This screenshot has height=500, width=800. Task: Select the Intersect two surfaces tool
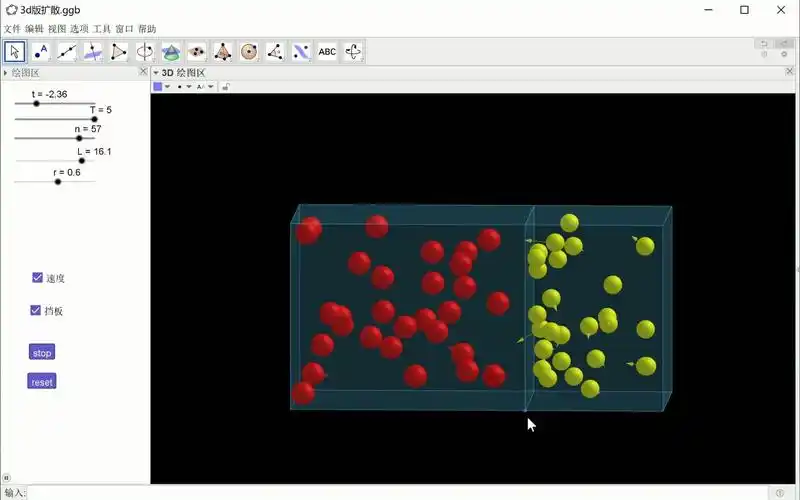171,52
